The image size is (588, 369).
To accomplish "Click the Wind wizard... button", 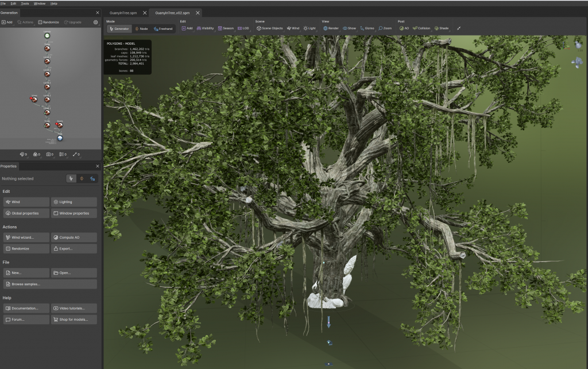I will [x=26, y=237].
